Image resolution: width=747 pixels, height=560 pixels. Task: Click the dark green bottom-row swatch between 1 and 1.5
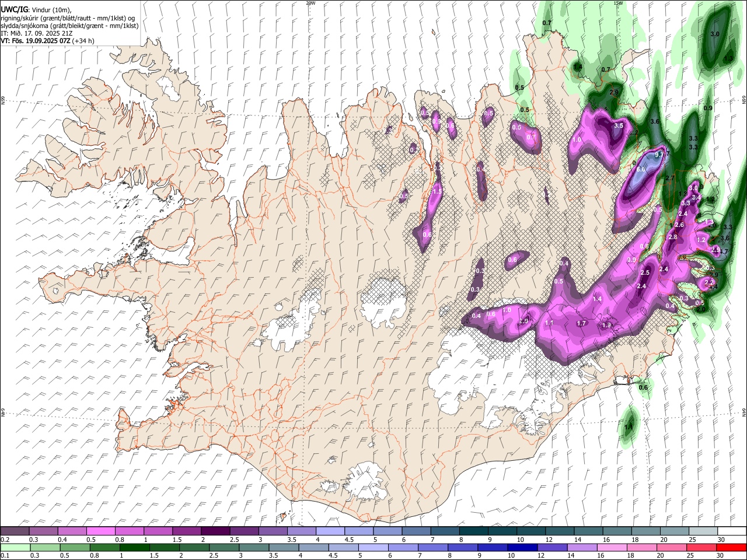click(x=135, y=547)
